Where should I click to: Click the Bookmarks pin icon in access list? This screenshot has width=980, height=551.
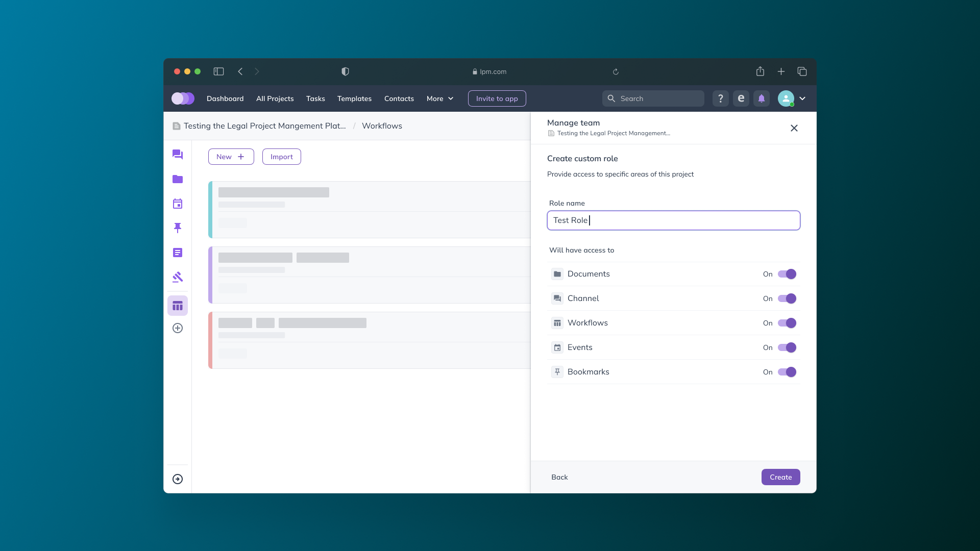557,372
